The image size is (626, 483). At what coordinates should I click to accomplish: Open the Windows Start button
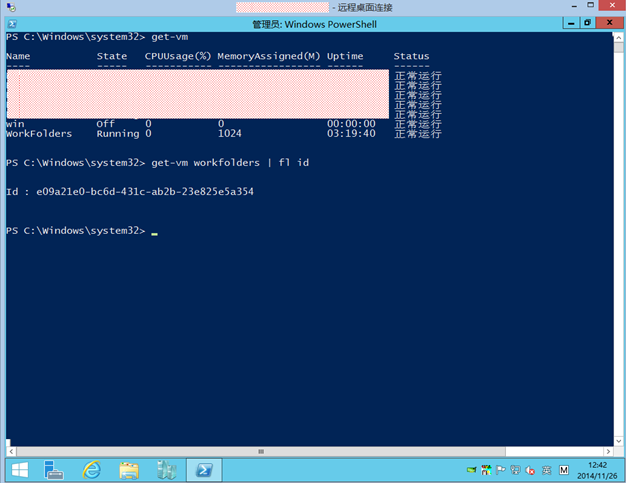(20, 469)
